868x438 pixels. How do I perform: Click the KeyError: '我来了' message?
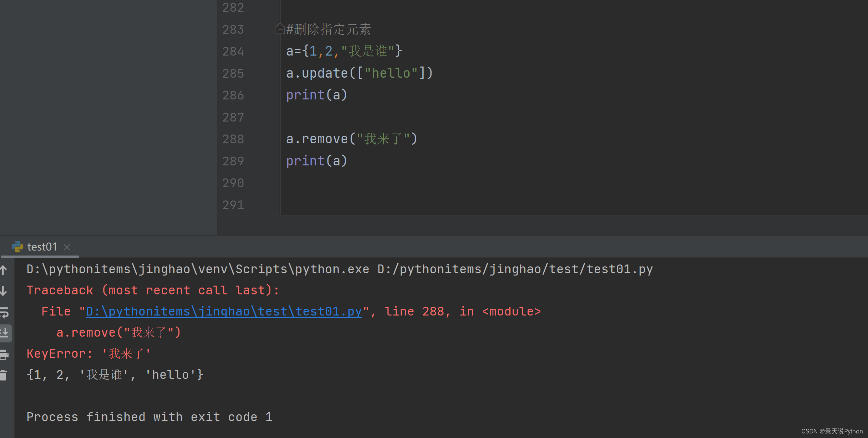(x=89, y=354)
